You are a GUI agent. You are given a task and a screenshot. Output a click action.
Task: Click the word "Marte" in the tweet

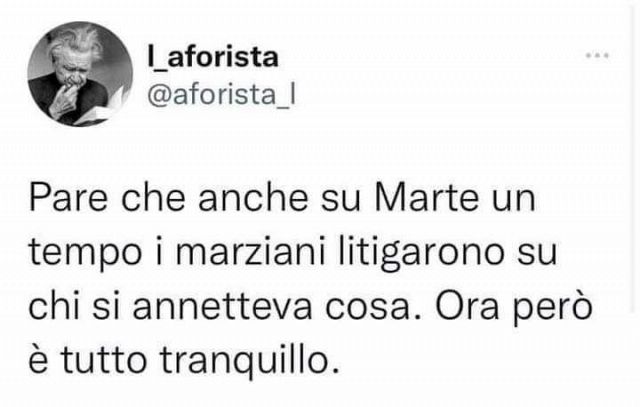427,198
